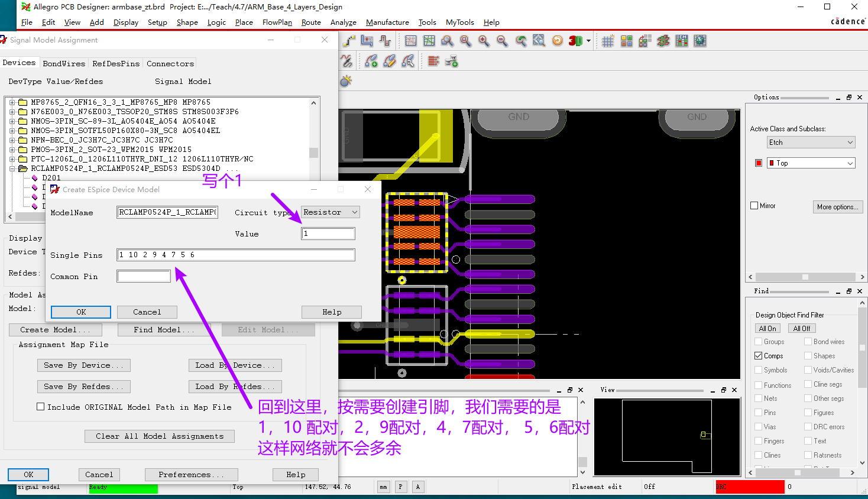Viewport: 868px width, 499px height.
Task: Click the Edit via structure pencil icon
Action: 390,61
